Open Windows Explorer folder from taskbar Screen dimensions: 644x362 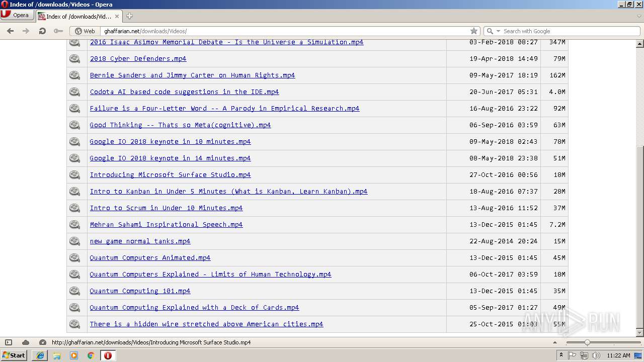tap(57, 355)
